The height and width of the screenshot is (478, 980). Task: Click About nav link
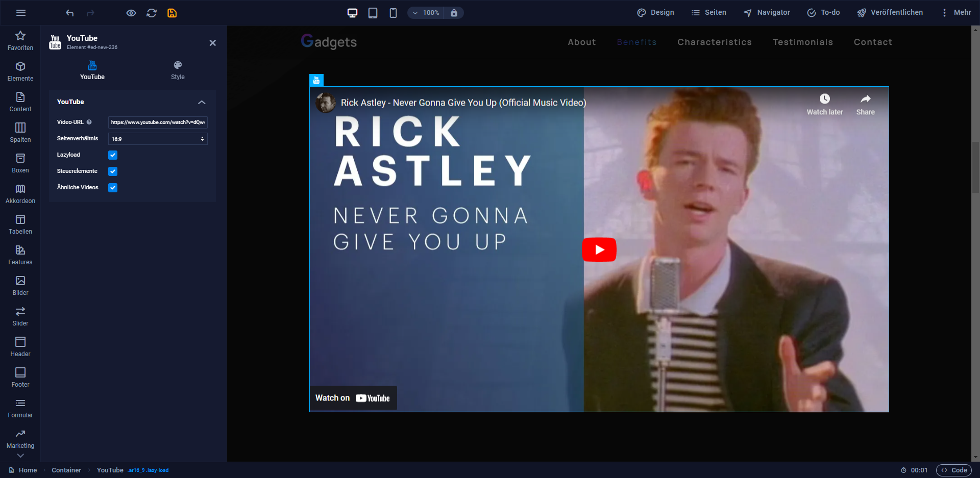pyautogui.click(x=582, y=42)
